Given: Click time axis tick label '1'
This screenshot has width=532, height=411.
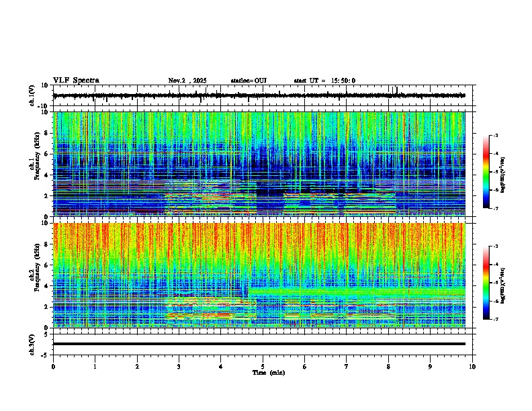Looking at the screenshot, I should pos(95,367).
